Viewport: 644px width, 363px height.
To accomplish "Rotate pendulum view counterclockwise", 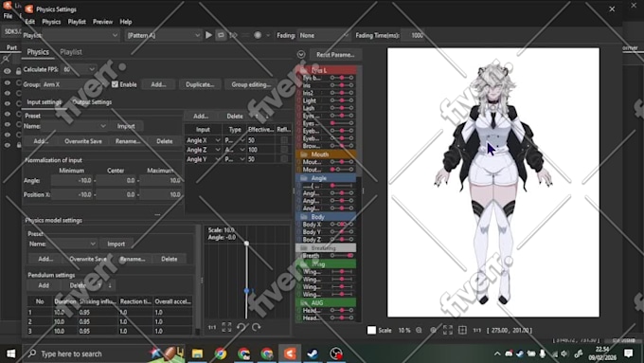I will pyautogui.click(x=241, y=327).
